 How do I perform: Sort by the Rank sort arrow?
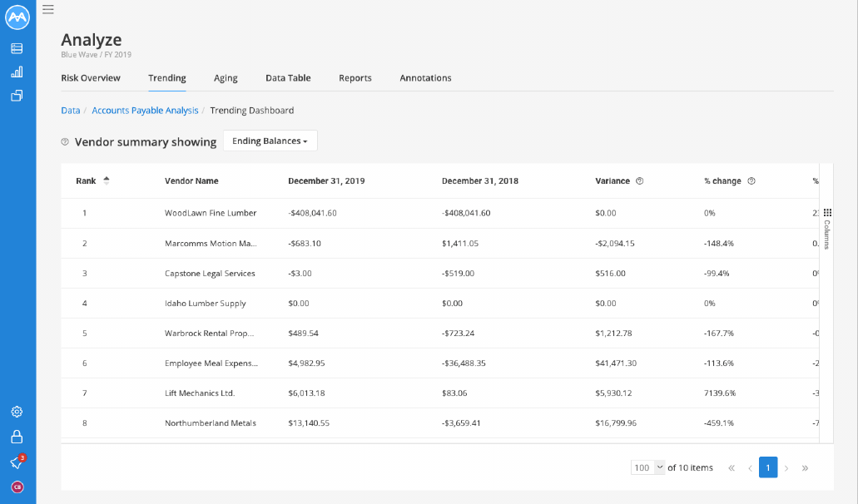pos(107,180)
